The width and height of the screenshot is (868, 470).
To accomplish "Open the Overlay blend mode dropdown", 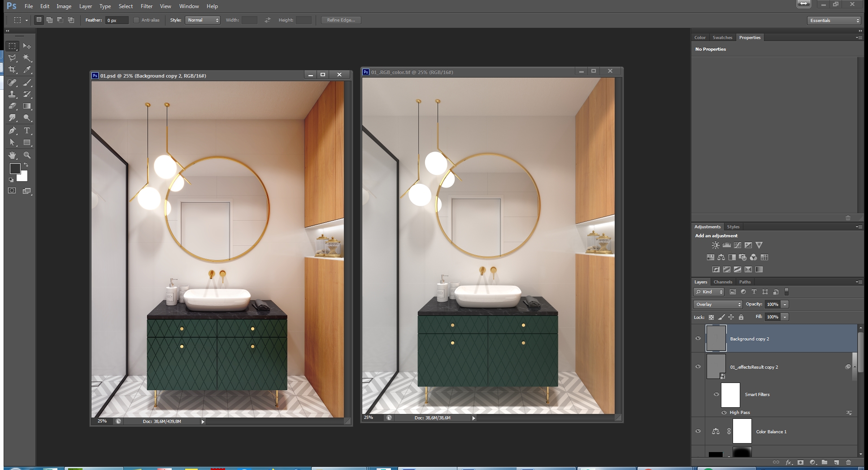I will (x=719, y=305).
